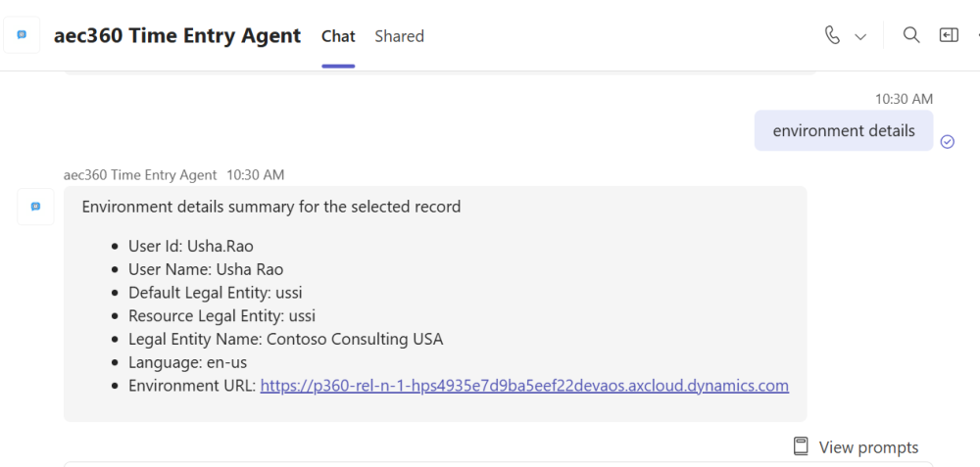Click the Legal Entity Name list line
Image resolution: width=980 pixels, height=467 pixels.
(x=285, y=339)
